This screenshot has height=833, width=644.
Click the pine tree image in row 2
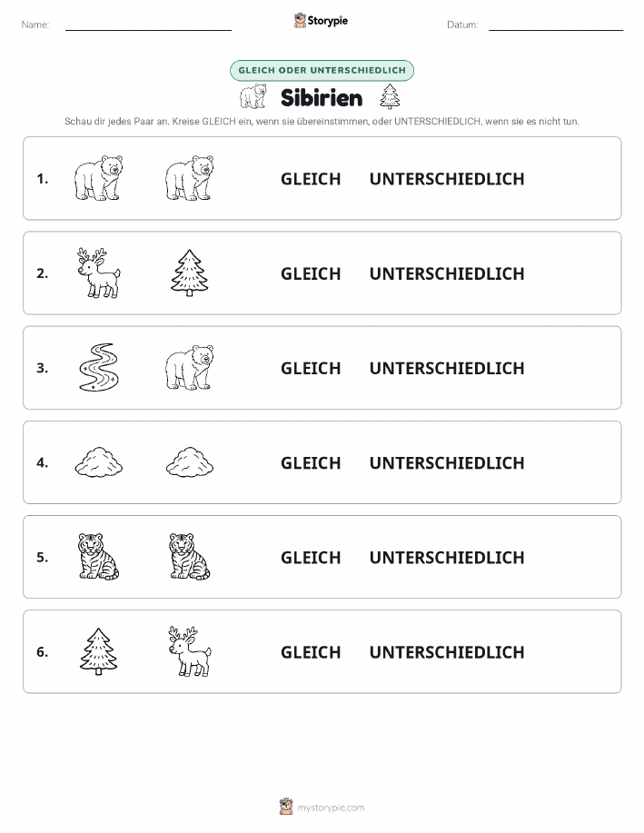click(190, 273)
